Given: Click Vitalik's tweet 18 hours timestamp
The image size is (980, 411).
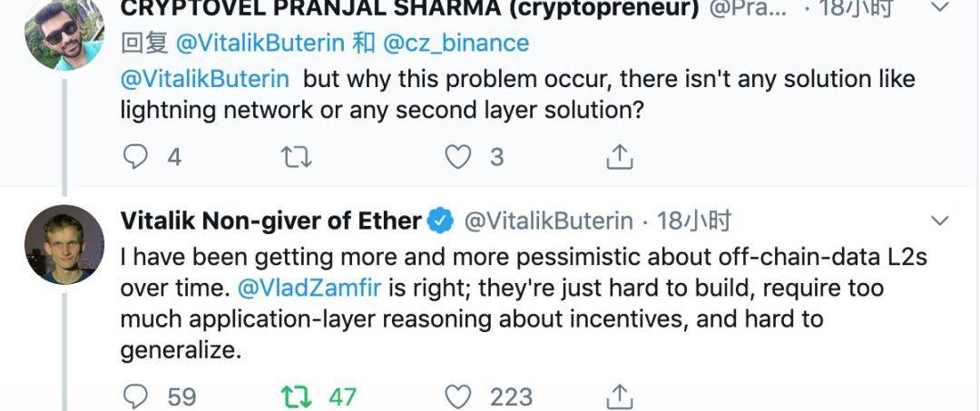Looking at the screenshot, I should coord(694,220).
